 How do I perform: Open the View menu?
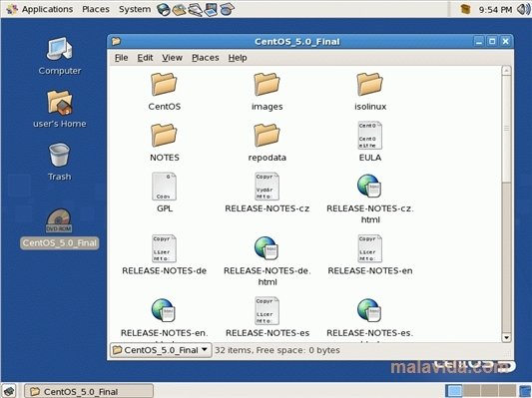point(172,58)
